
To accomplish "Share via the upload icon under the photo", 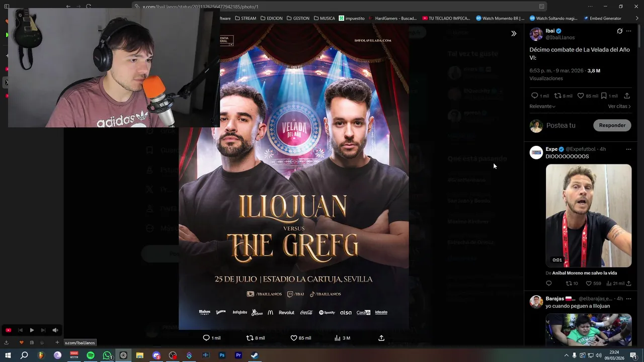I will click(381, 338).
